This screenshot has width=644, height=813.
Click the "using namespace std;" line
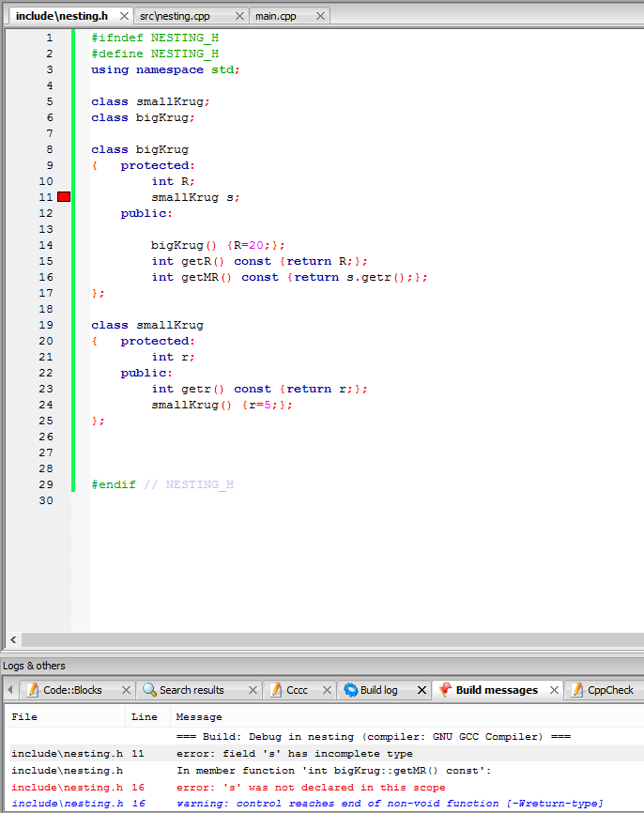coord(165,70)
